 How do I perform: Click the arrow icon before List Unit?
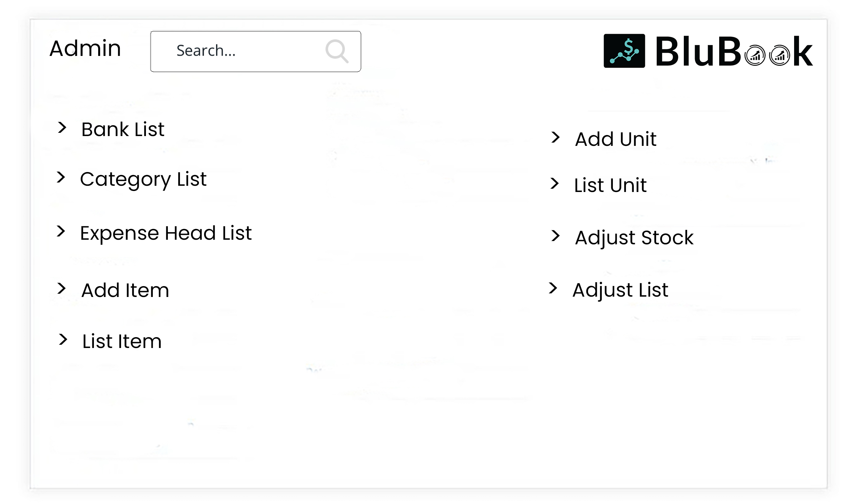554,183
